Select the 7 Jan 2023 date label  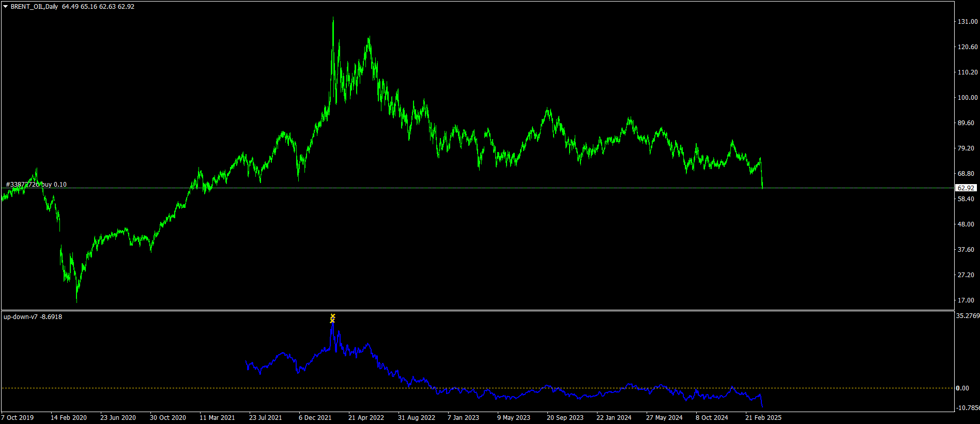(x=463, y=418)
